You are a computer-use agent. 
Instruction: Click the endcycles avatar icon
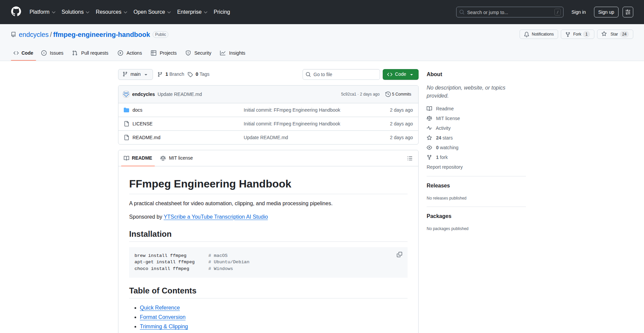point(126,94)
